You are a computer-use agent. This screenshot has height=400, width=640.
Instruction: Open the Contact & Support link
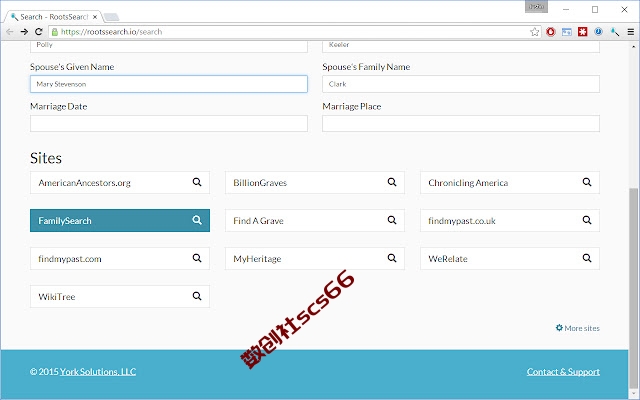click(x=563, y=371)
